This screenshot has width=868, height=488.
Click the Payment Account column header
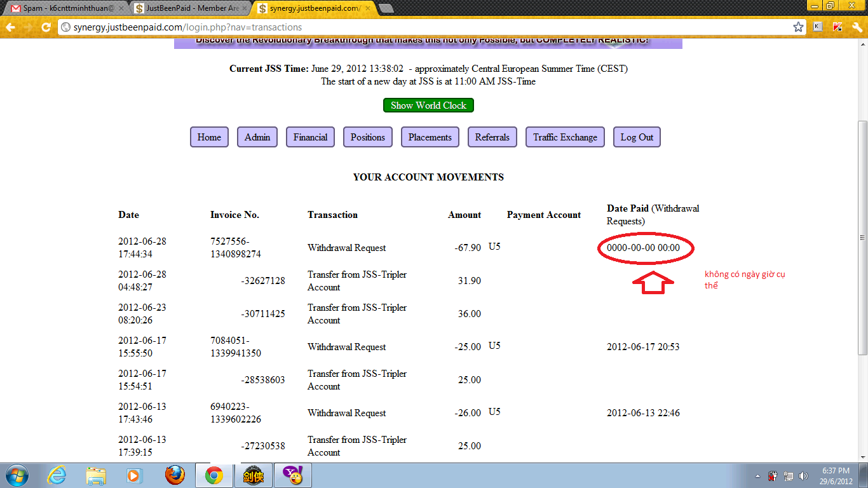click(544, 215)
